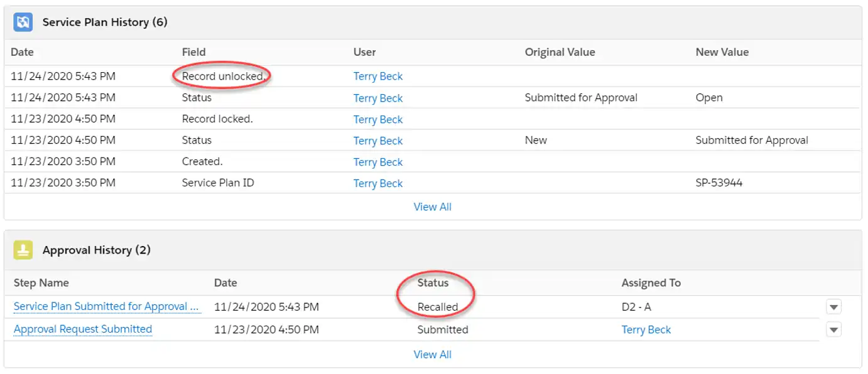Click View All under Approval History
Viewport: 868px width, 374px height.
click(x=433, y=355)
